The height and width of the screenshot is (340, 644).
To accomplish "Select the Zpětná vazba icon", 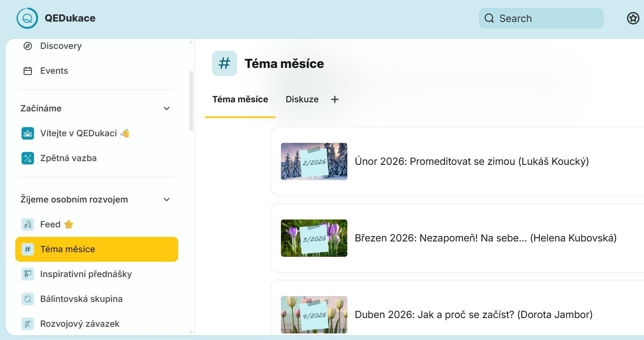I will [28, 158].
